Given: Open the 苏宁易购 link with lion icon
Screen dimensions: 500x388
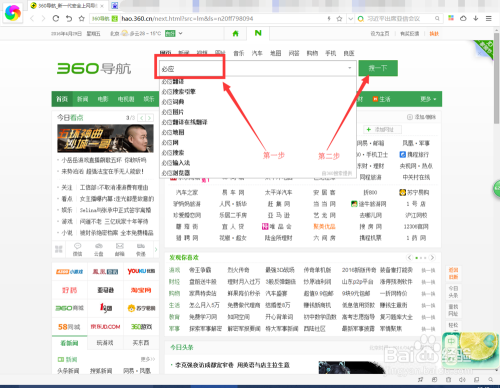Looking at the screenshot, I should [414, 192].
